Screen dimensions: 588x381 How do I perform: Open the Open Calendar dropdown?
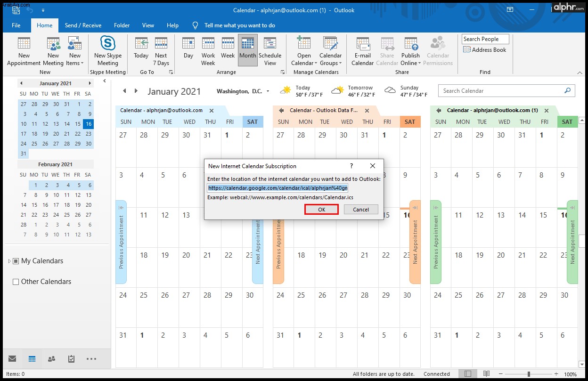click(x=304, y=52)
